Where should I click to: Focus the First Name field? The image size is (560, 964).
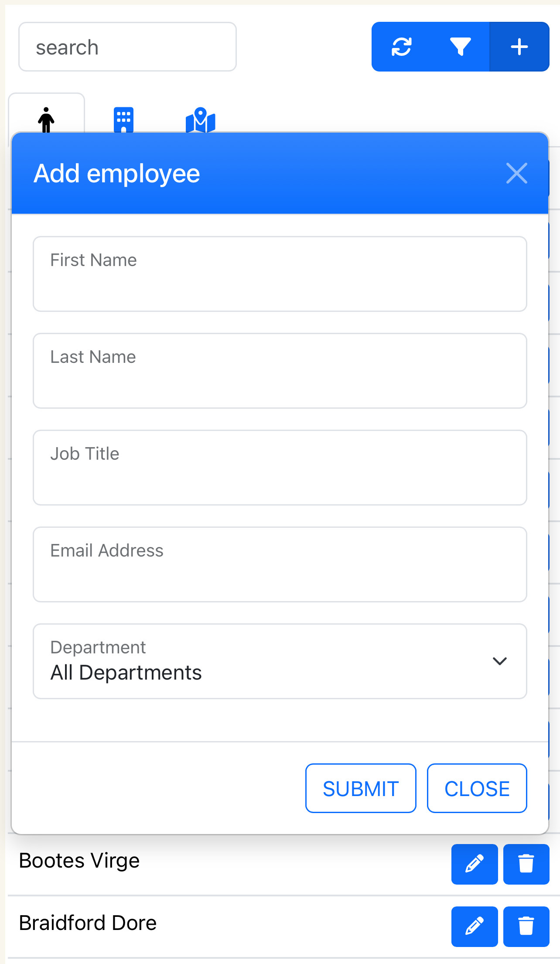click(280, 274)
